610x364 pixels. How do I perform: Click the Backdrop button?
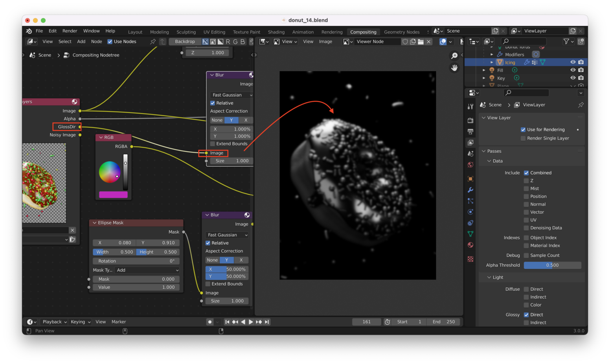coord(185,42)
